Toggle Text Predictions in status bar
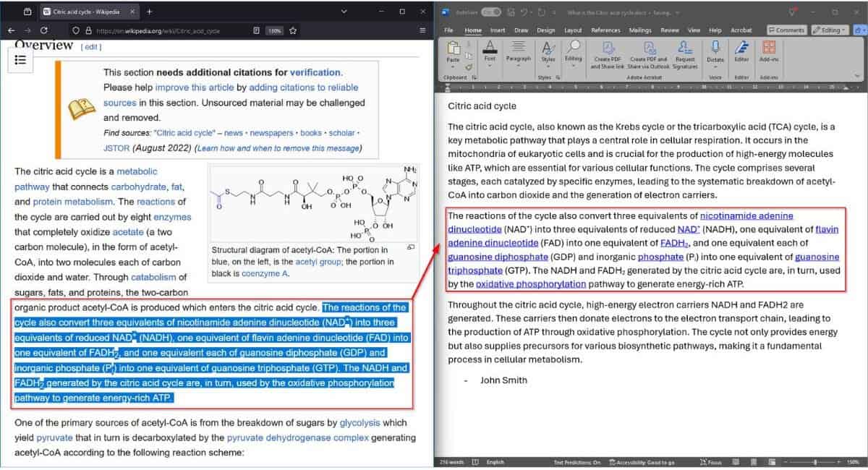This screenshot has width=868, height=470. pyautogui.click(x=577, y=462)
